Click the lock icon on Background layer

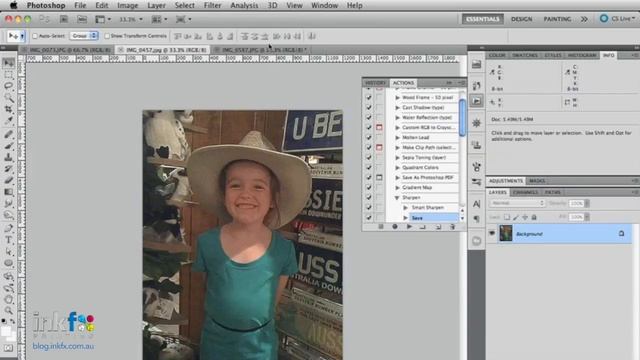[621, 233]
